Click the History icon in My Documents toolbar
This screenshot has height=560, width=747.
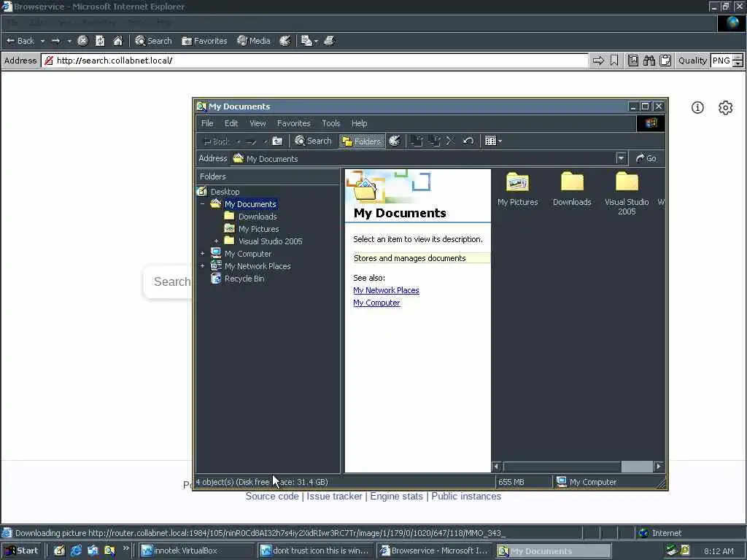395,141
